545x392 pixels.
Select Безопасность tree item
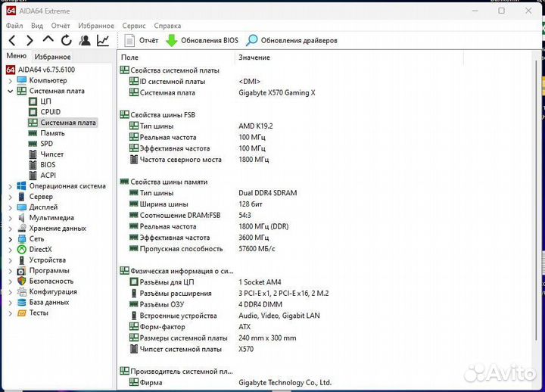[x=45, y=281]
